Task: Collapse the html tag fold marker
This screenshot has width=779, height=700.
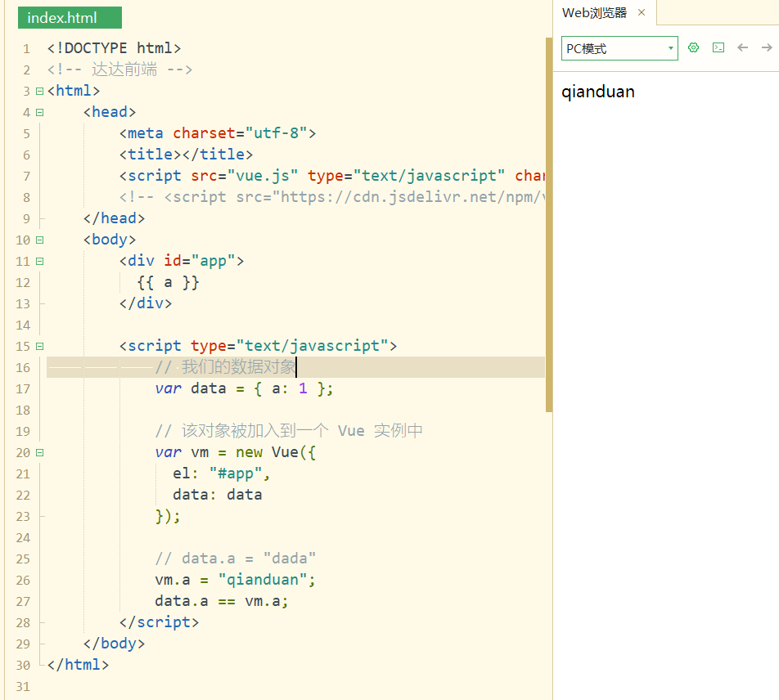Action: coord(39,91)
